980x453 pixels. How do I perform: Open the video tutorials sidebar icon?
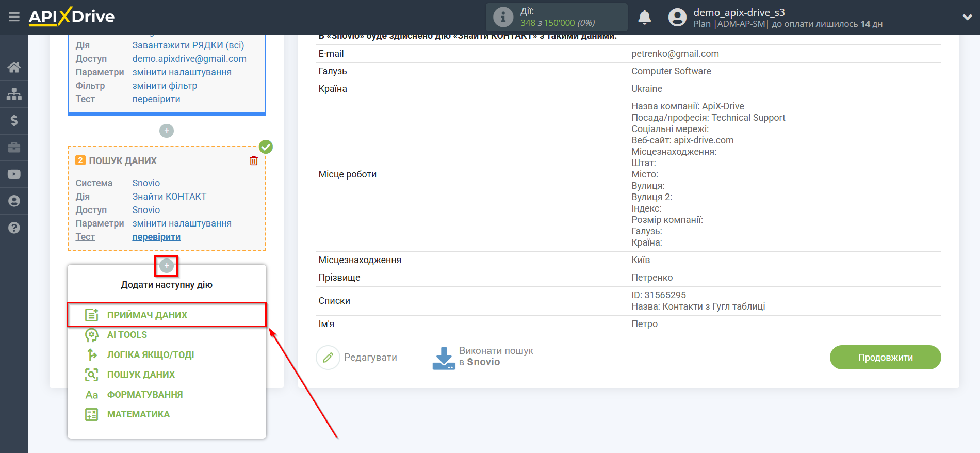coord(14,174)
